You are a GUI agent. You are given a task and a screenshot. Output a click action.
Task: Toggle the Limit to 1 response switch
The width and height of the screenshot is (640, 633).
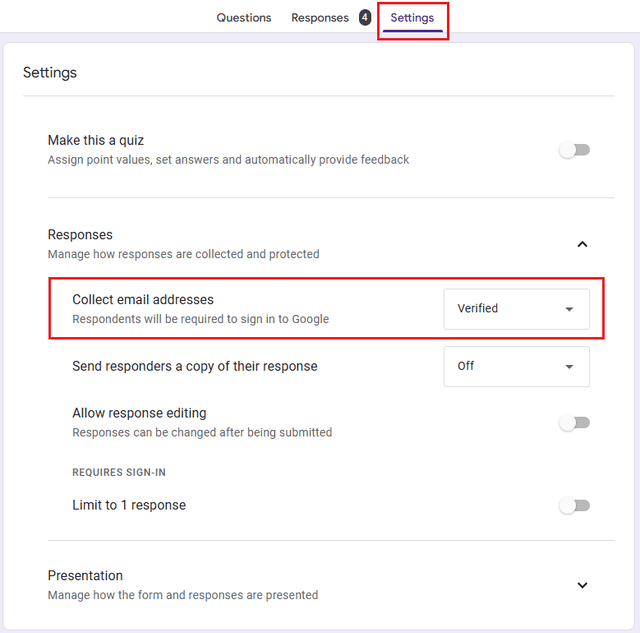point(574,506)
